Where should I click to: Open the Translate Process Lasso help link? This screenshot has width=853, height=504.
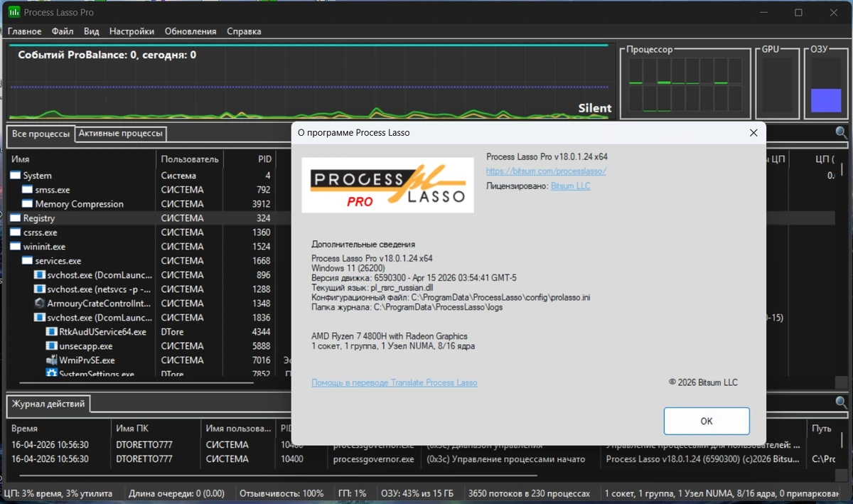[395, 382]
